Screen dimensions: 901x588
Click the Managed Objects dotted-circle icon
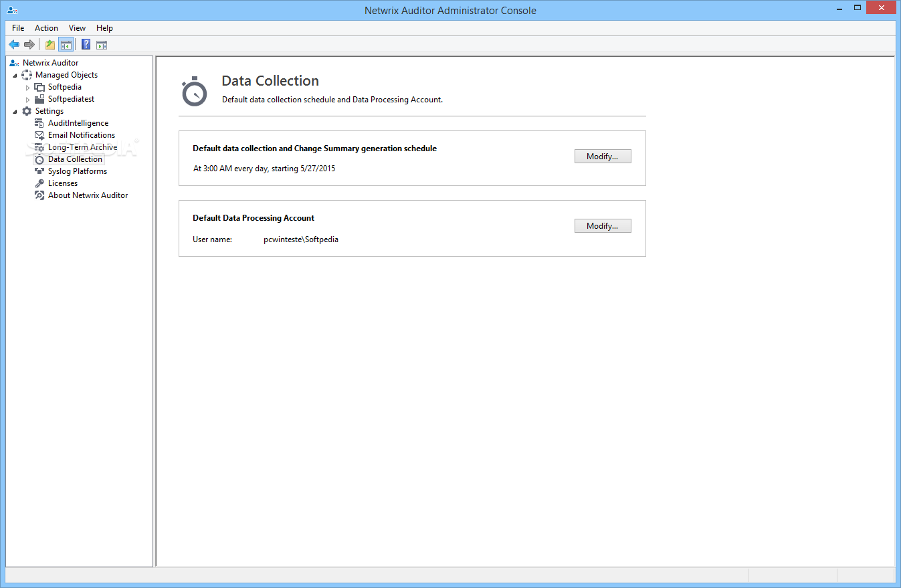27,75
